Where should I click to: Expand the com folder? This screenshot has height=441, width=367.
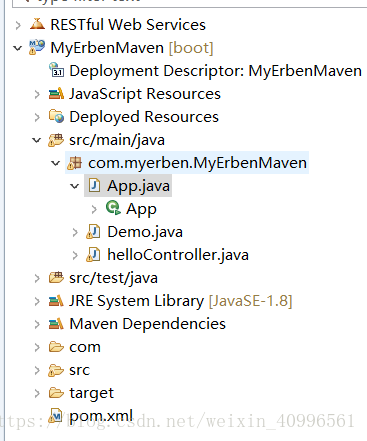[x=37, y=347]
